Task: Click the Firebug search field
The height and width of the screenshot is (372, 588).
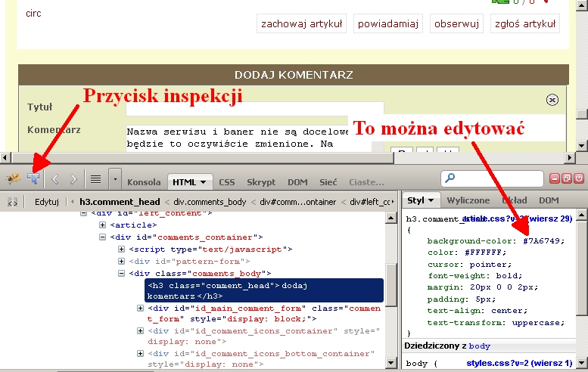Action: (492, 178)
